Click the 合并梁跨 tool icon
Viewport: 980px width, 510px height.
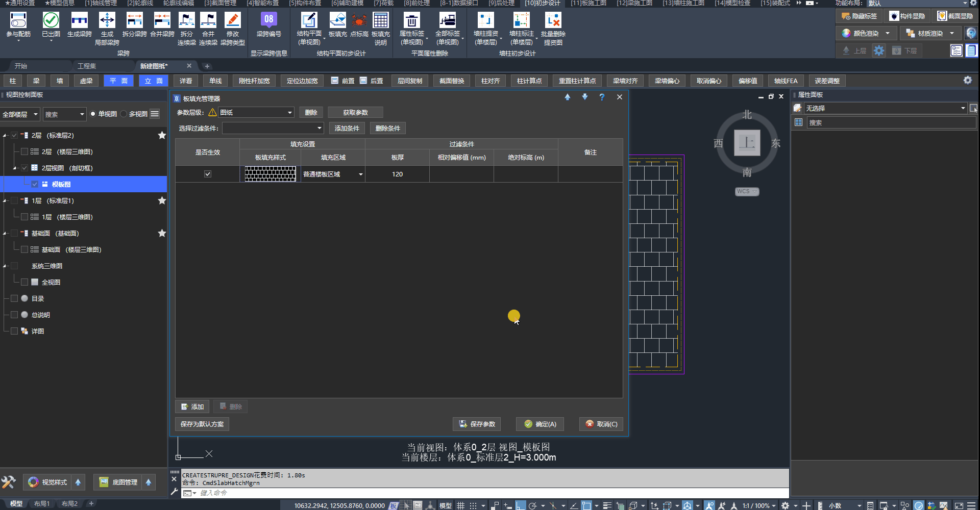[x=162, y=21]
